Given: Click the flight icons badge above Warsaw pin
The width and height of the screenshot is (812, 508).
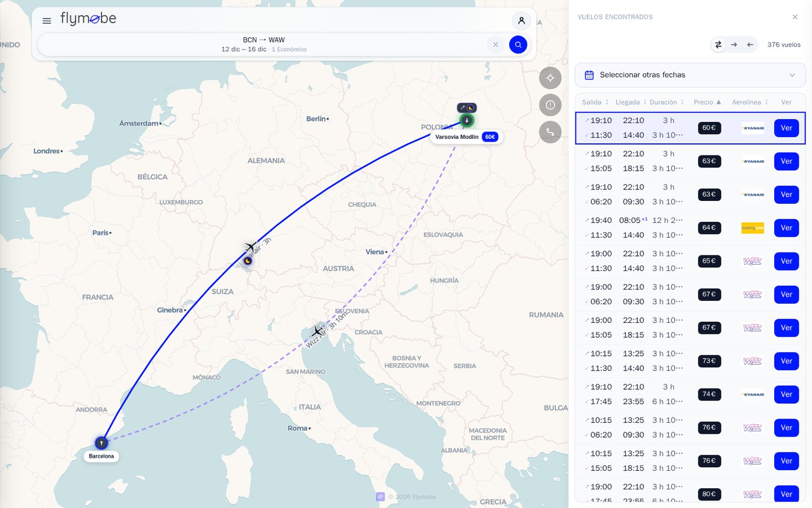Looking at the screenshot, I should pyautogui.click(x=467, y=107).
